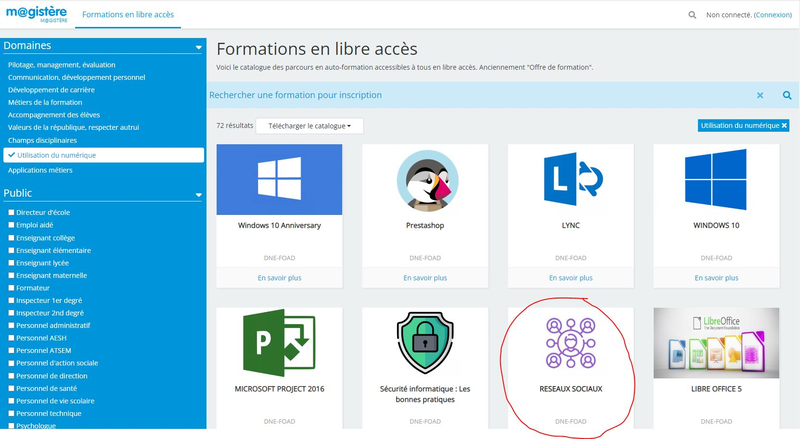Remove the Utilisation du numérique filter tag
Image resolution: width=800 pixels, height=439 pixels.
784,125
